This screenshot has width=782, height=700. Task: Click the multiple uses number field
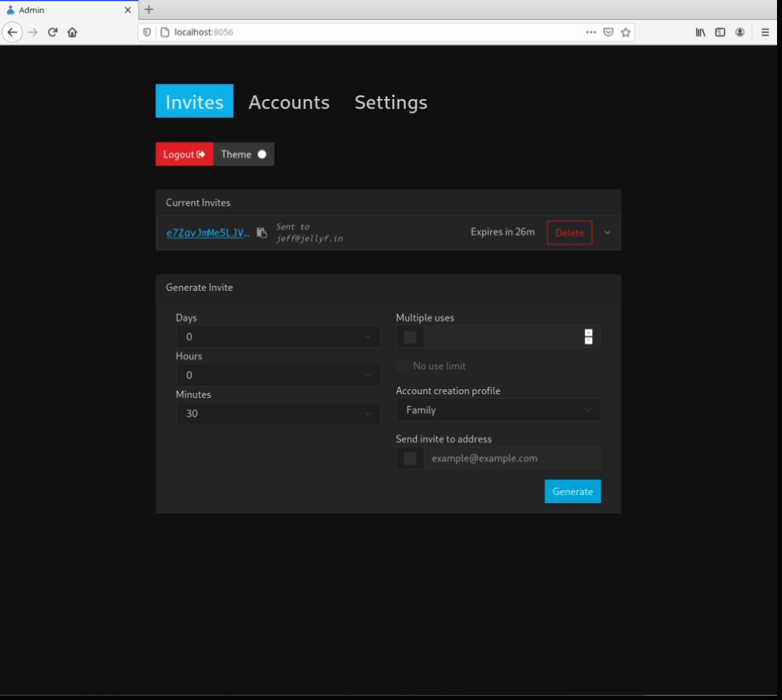(x=512, y=337)
